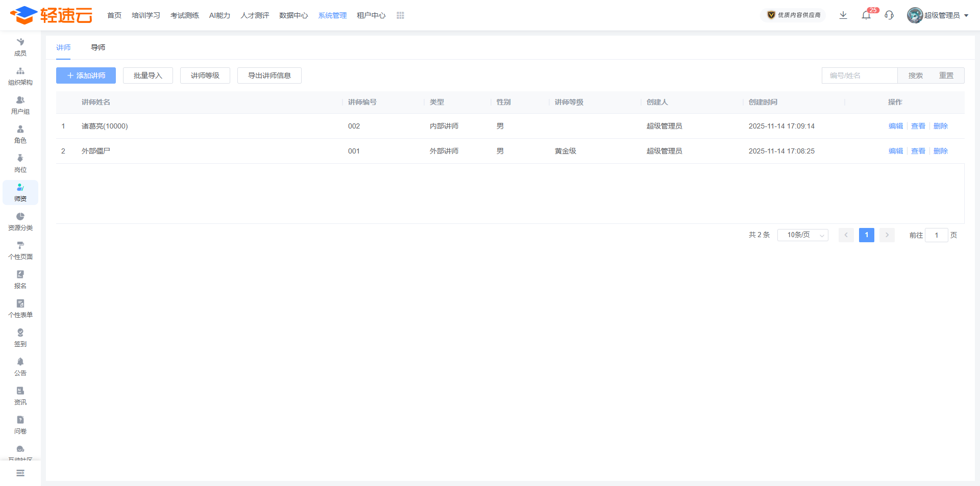Focus the 编号/姓名 search field
The height and width of the screenshot is (486, 980).
[x=860, y=75]
